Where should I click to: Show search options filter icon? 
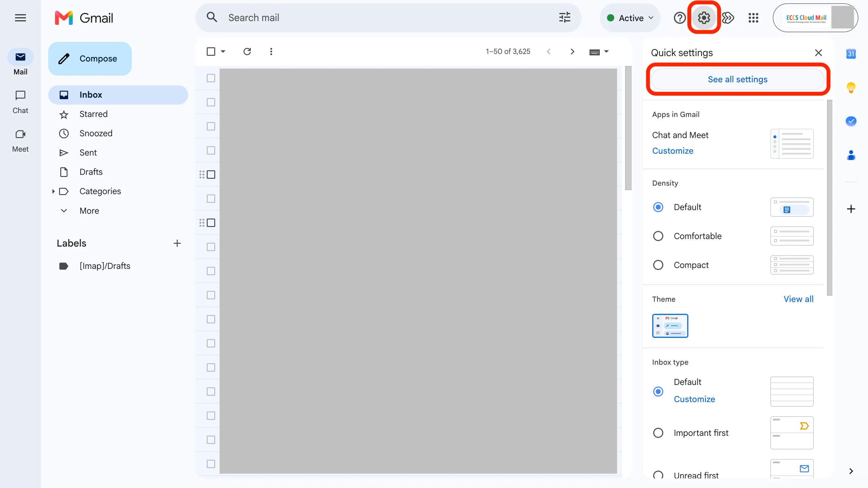[x=565, y=17]
